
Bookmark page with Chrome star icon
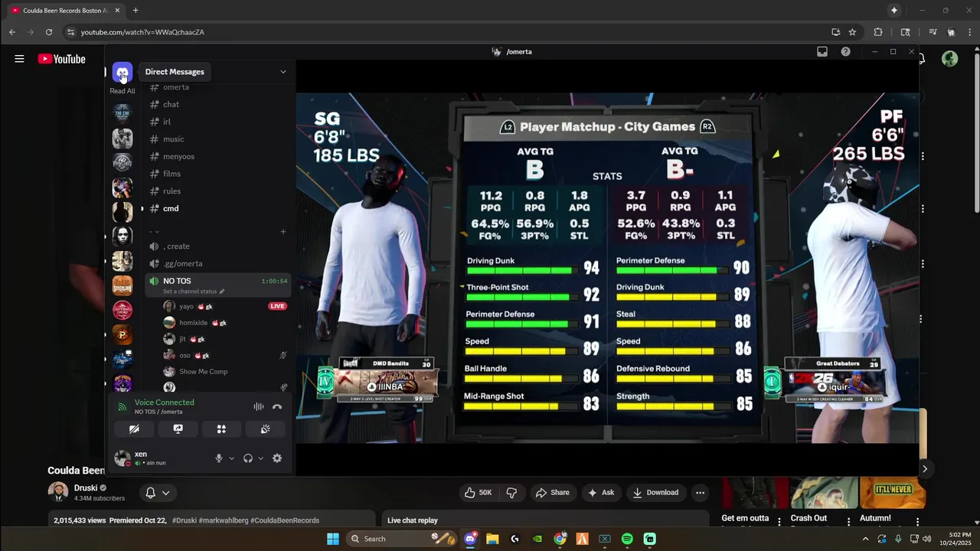[852, 32]
